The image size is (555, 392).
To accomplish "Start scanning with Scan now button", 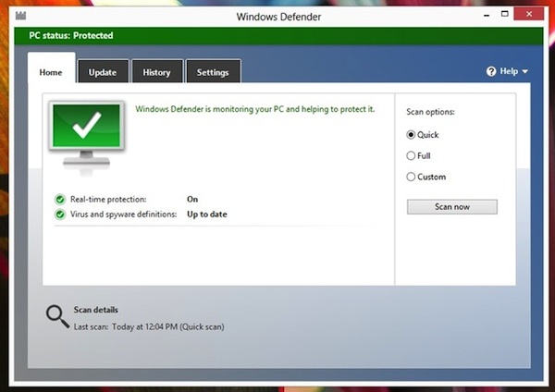I will pyautogui.click(x=452, y=206).
